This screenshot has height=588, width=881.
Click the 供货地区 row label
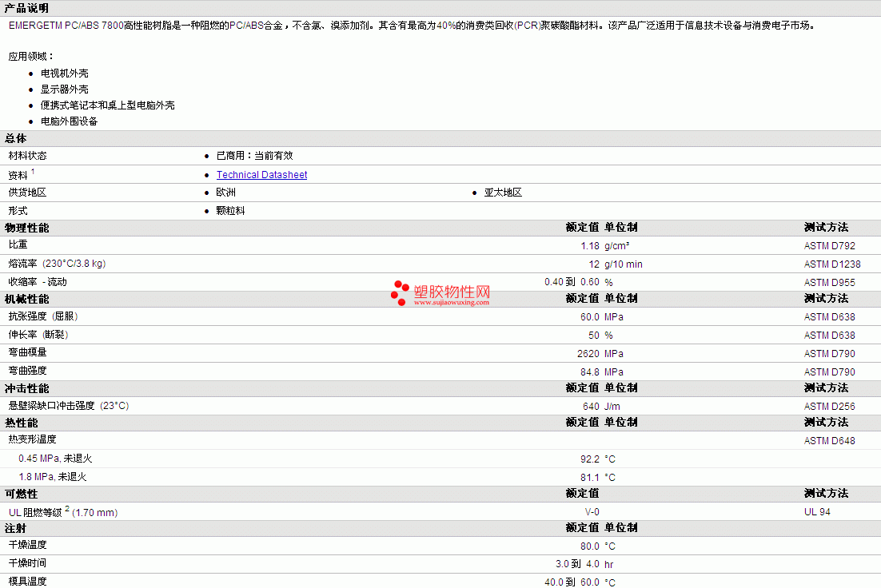click(x=27, y=192)
